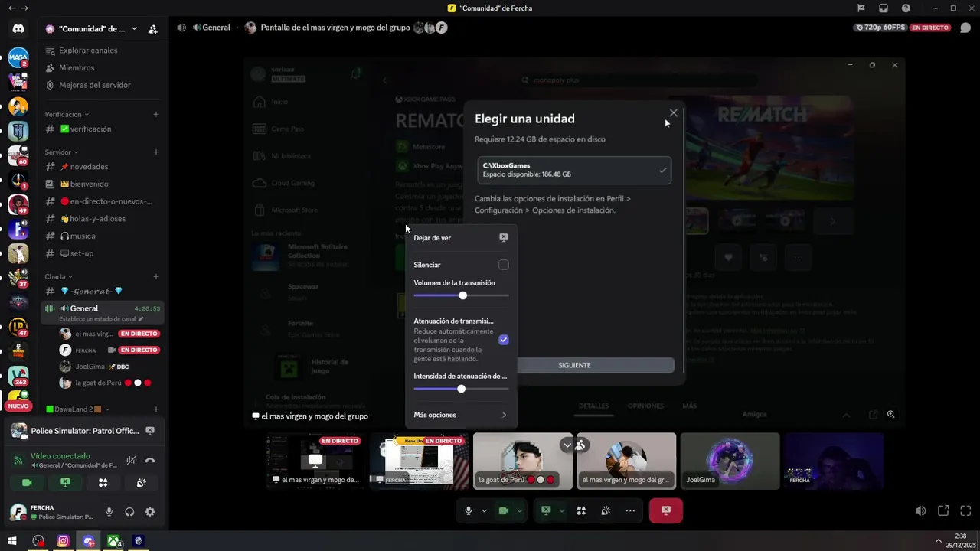Toggle camera in the sidebar voice panel
This screenshot has height=551, width=980.
(27, 483)
